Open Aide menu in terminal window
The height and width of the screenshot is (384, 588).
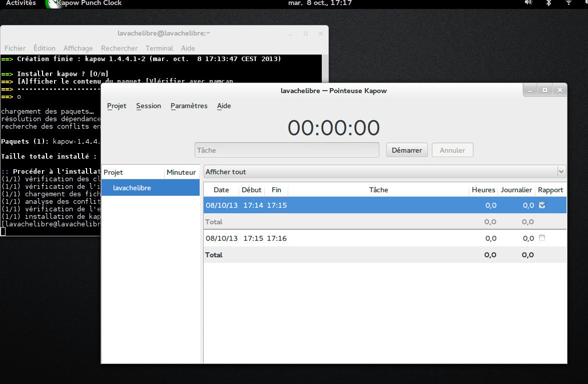point(188,48)
